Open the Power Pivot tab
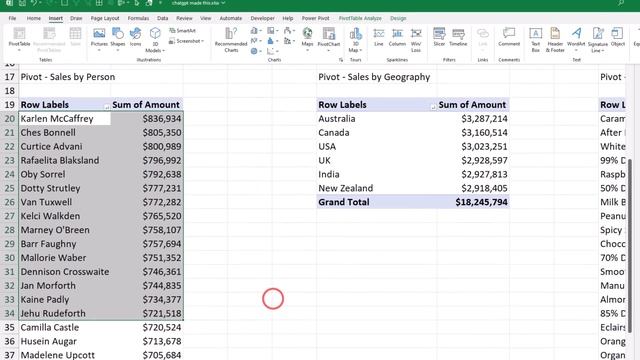 (316, 18)
